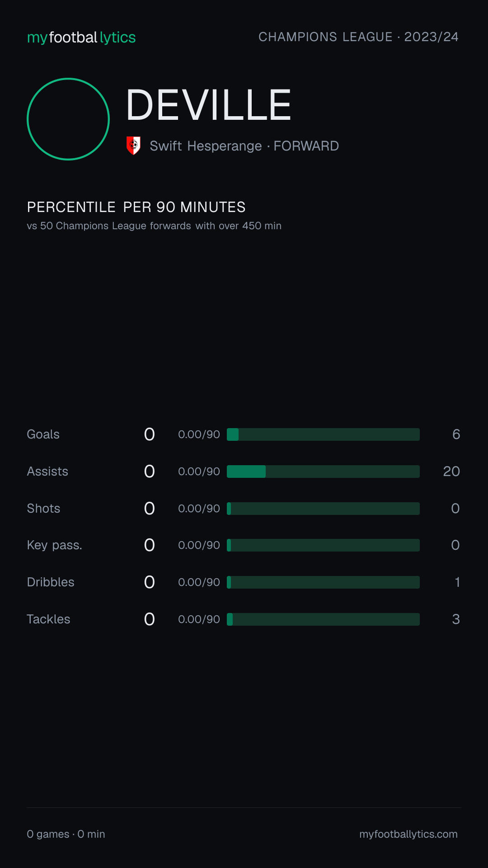This screenshot has width=488, height=868.
Task: Open the myfootballytics logo
Action: coord(81,38)
